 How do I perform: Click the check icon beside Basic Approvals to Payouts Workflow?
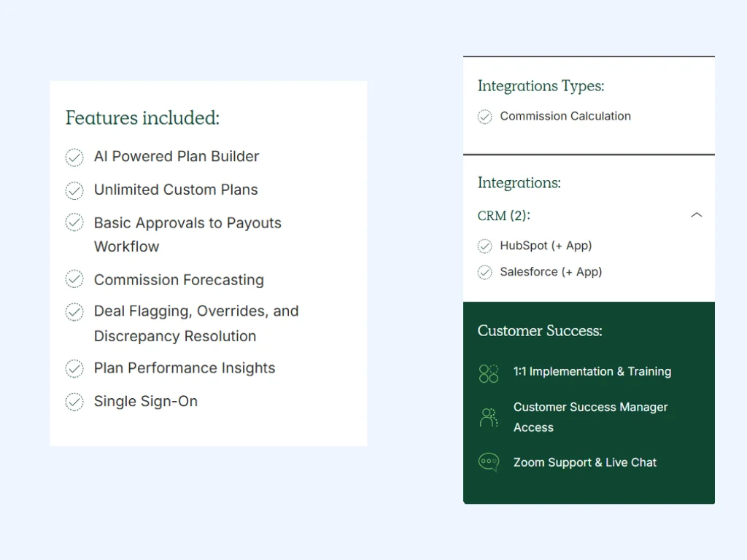74,222
